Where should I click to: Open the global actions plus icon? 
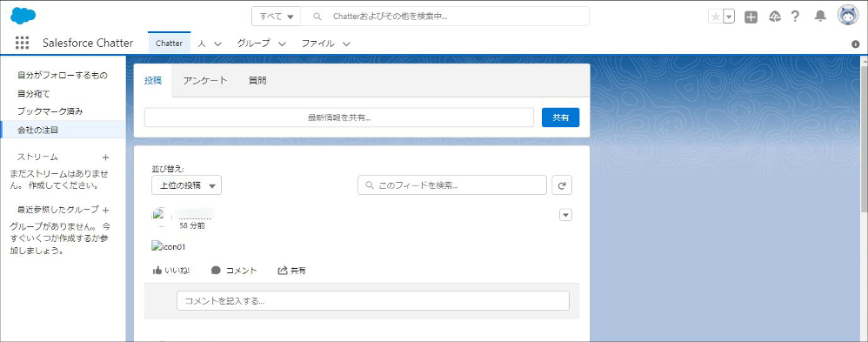[751, 17]
